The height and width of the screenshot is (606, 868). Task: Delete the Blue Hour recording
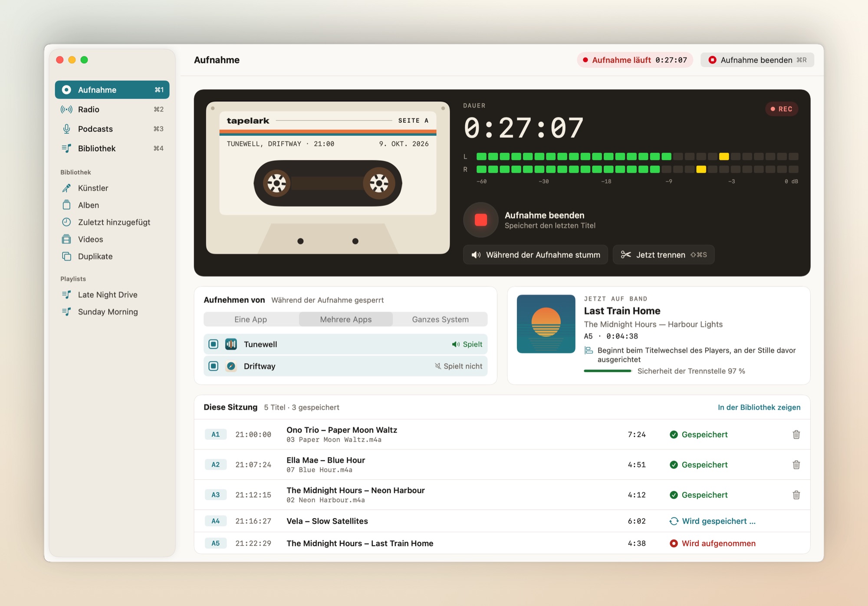pyautogui.click(x=796, y=464)
